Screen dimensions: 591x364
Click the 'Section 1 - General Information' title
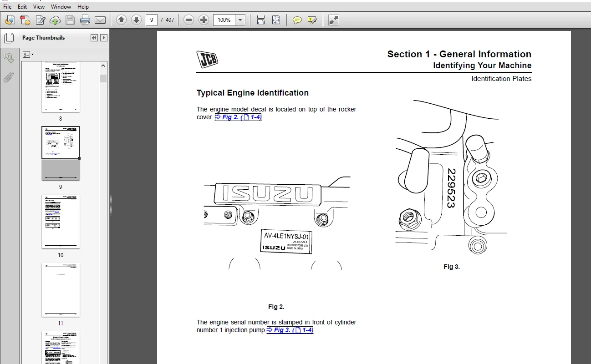click(x=459, y=54)
